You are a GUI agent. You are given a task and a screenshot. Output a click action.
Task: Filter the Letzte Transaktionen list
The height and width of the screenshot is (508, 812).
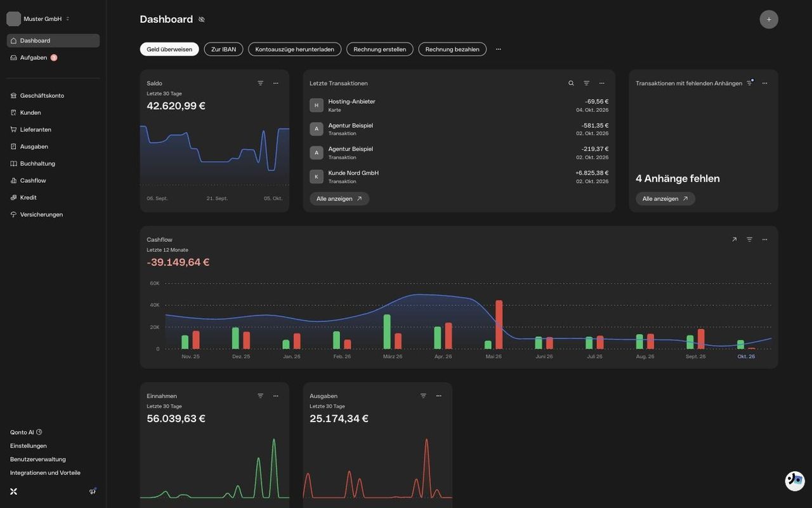point(587,83)
